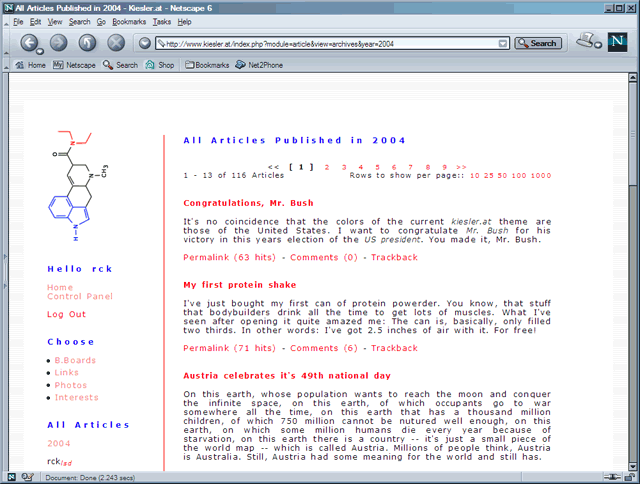Click the vertical scrollbar down arrow

click(x=632, y=463)
